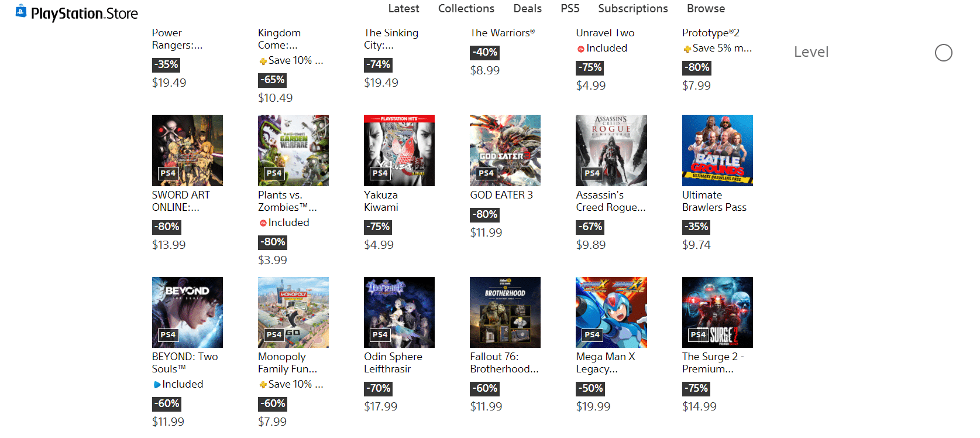980x438 pixels.
Task: Click the Assassin's Creed Rogue cover thumbnail
Action: click(x=611, y=150)
